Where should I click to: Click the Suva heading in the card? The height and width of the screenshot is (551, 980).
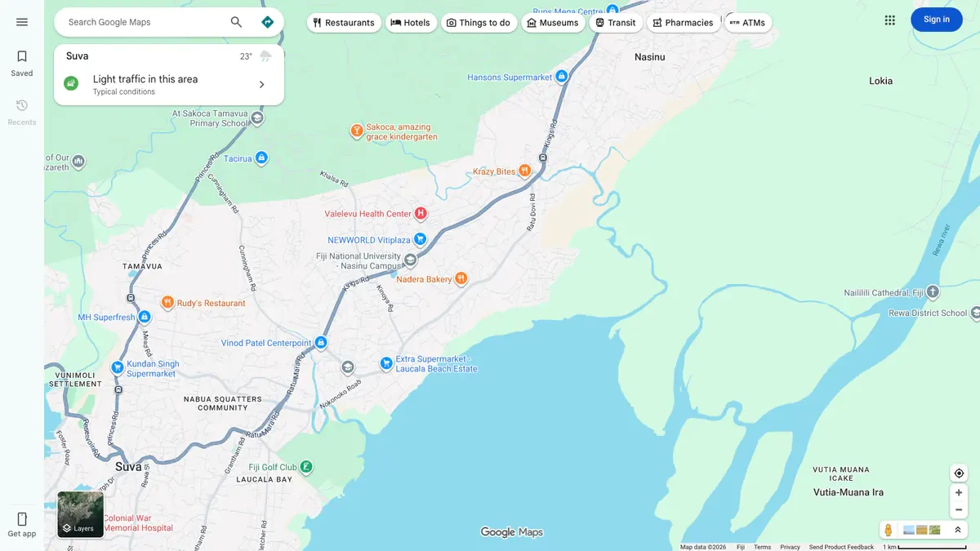tap(78, 56)
